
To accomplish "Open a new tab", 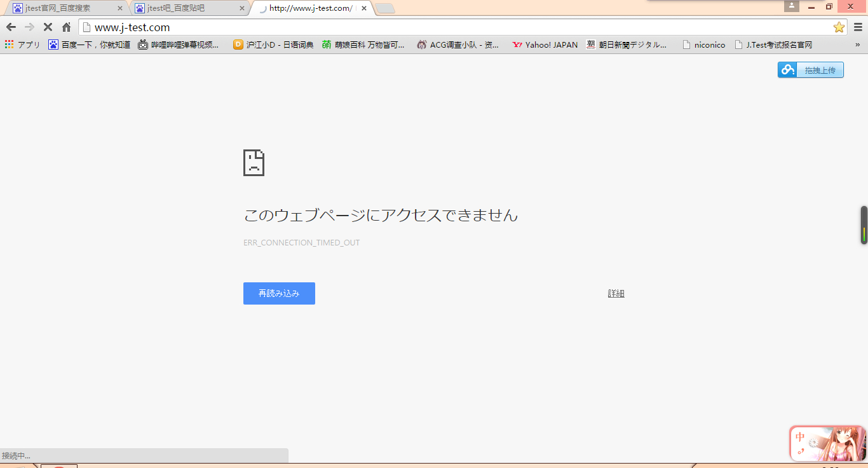I will tap(385, 8).
